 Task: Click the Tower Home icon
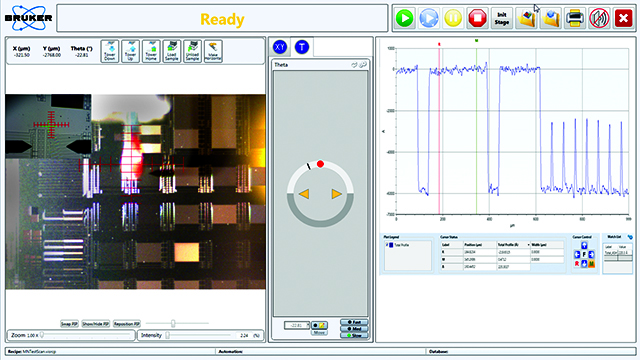pos(151,51)
